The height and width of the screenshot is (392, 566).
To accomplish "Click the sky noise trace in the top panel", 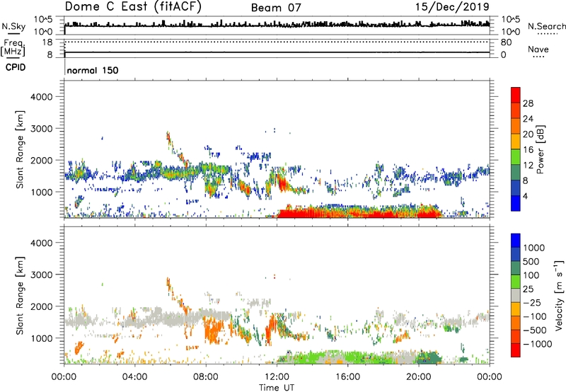I will (x=277, y=25).
